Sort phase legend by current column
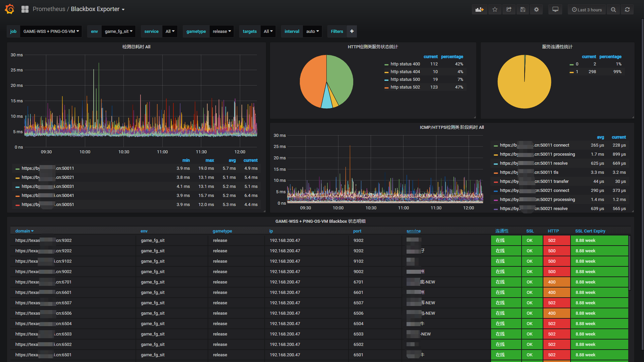This screenshot has width=644, height=362. 619,137
